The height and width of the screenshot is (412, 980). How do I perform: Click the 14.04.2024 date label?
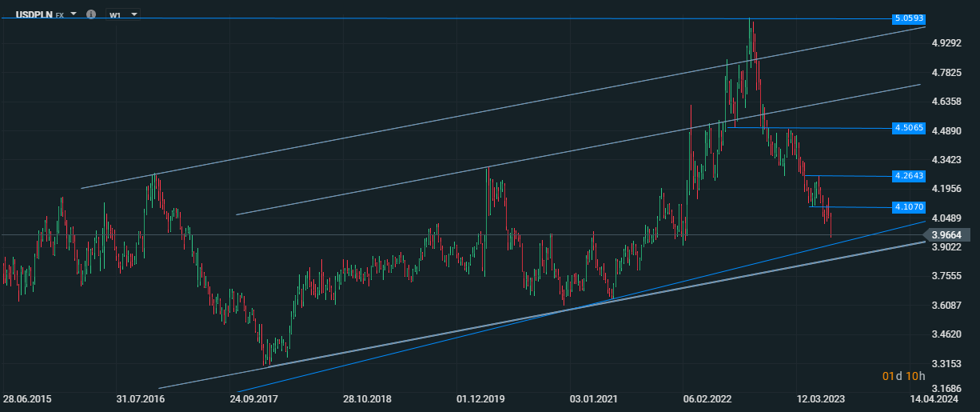tap(934, 398)
